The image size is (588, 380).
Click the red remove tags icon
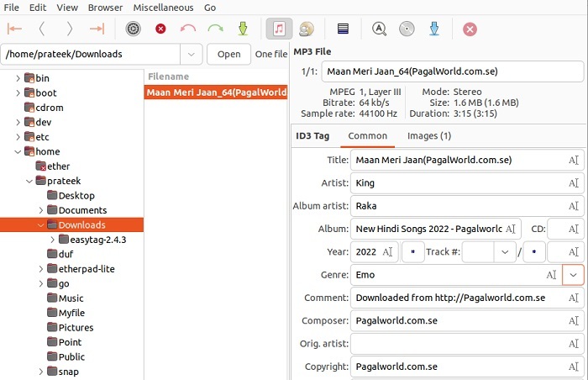pyautogui.click(x=160, y=29)
